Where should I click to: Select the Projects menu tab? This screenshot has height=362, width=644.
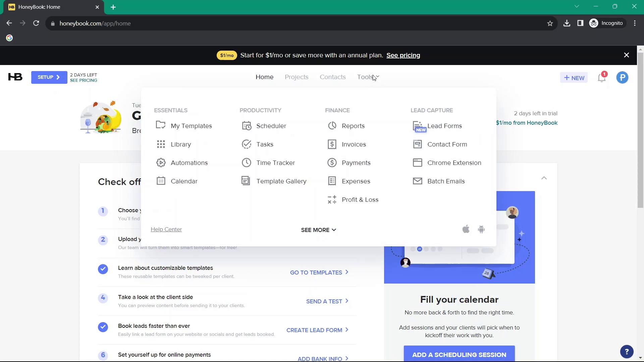pyautogui.click(x=297, y=76)
